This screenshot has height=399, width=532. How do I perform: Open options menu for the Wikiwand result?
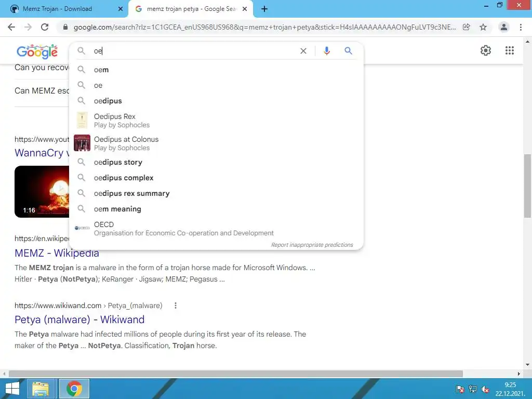(x=176, y=305)
